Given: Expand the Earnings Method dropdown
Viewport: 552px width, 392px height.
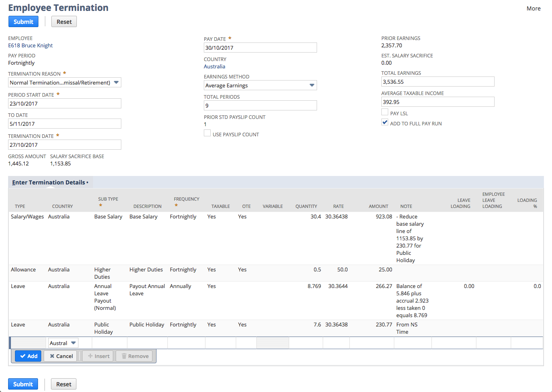Looking at the screenshot, I should click(312, 85).
